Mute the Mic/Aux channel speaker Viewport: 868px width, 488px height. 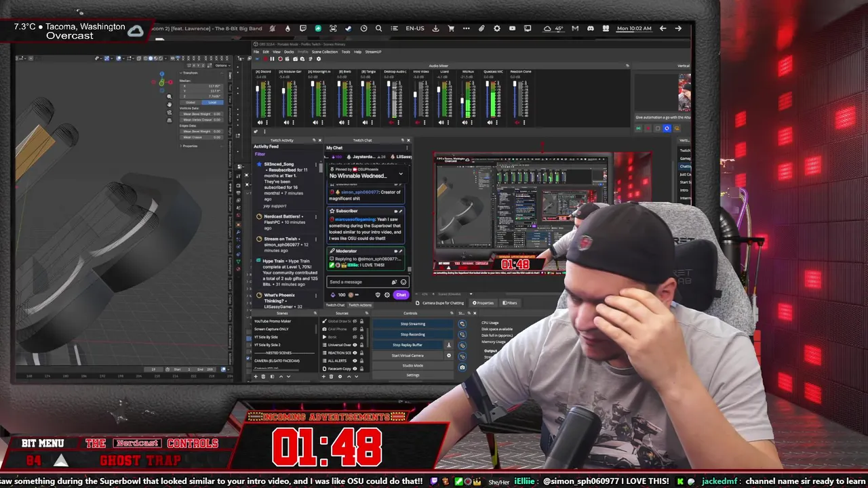(465, 123)
